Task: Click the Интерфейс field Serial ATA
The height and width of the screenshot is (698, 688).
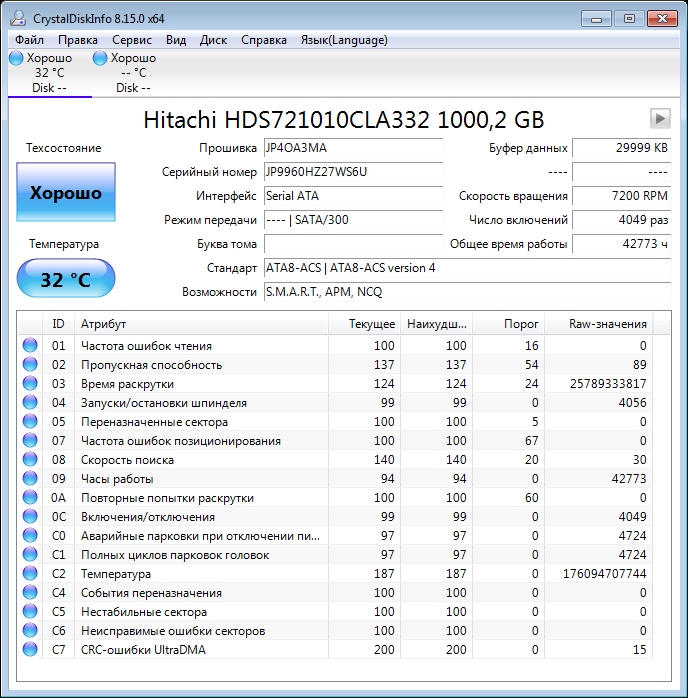Action: pos(353,196)
